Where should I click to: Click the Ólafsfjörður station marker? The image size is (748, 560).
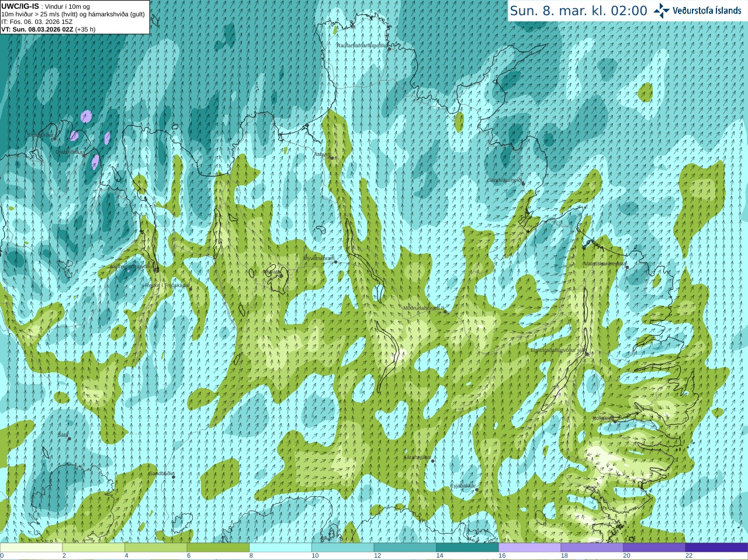tap(84, 154)
